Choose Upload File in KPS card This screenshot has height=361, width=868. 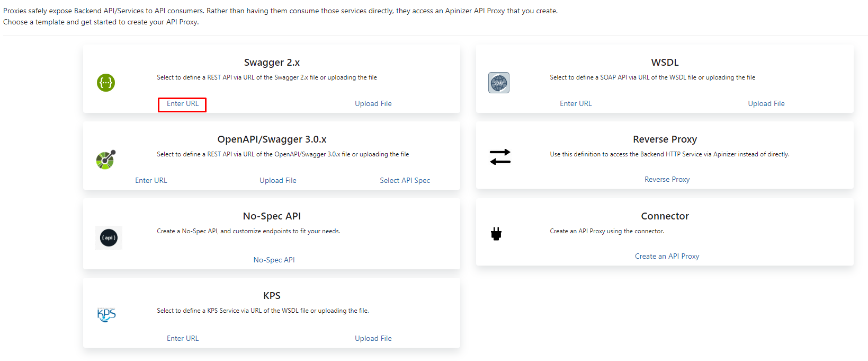tap(373, 339)
